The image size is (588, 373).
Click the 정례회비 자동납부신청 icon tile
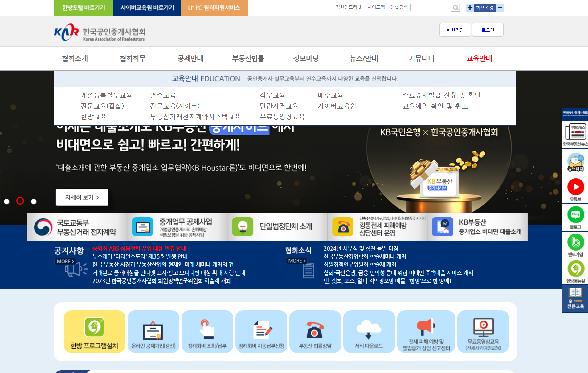[261, 332]
